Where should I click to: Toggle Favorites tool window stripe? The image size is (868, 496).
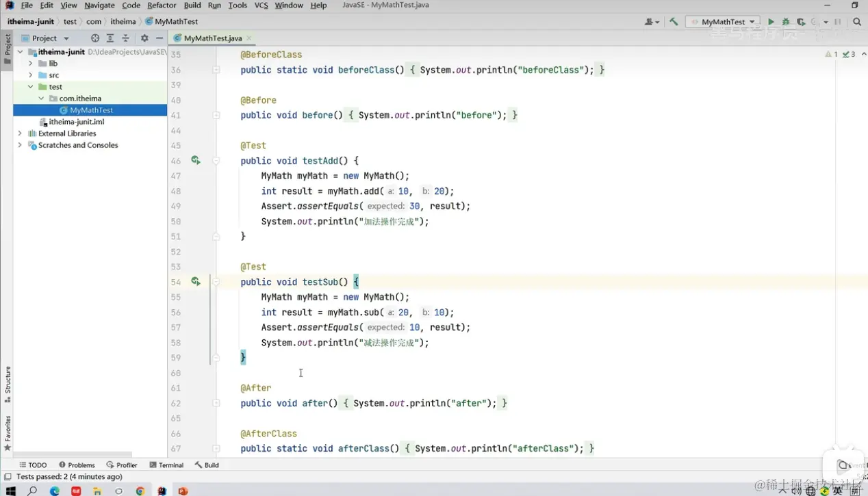coord(7,433)
